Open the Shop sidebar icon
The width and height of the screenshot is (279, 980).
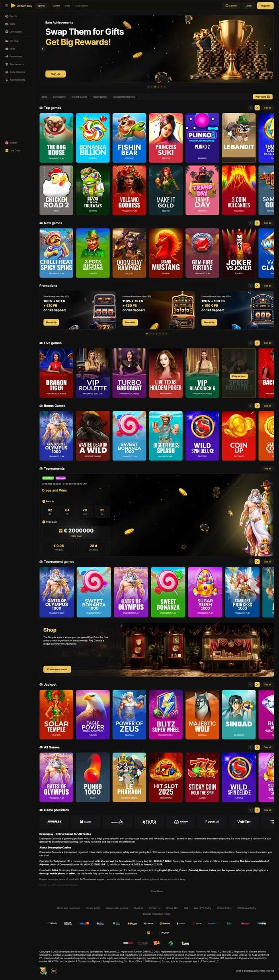pos(7,49)
